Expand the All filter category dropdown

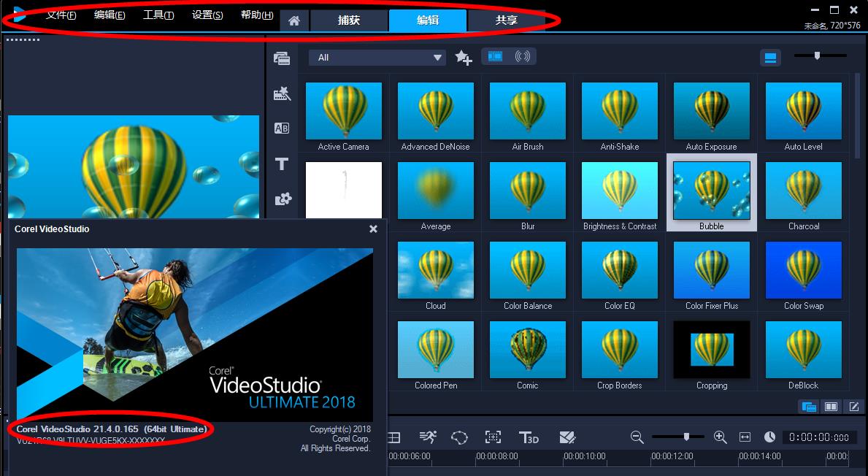[x=377, y=58]
